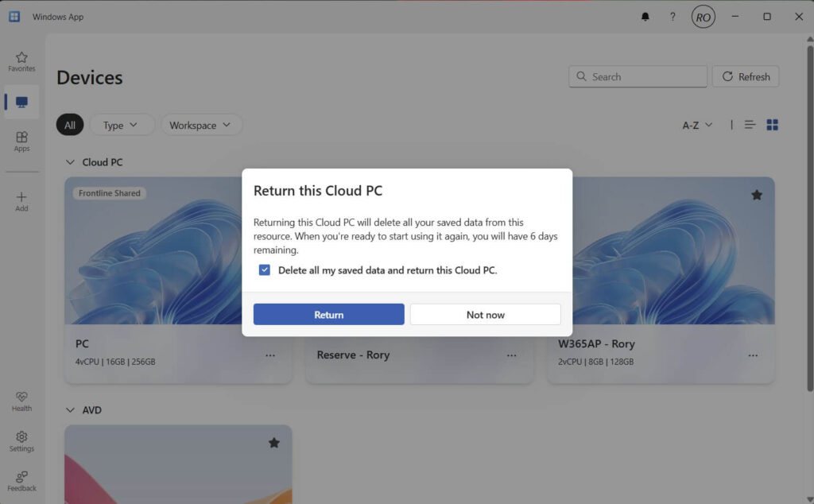The width and height of the screenshot is (814, 504).
Task: Switch to list view layout
Action: click(x=750, y=125)
